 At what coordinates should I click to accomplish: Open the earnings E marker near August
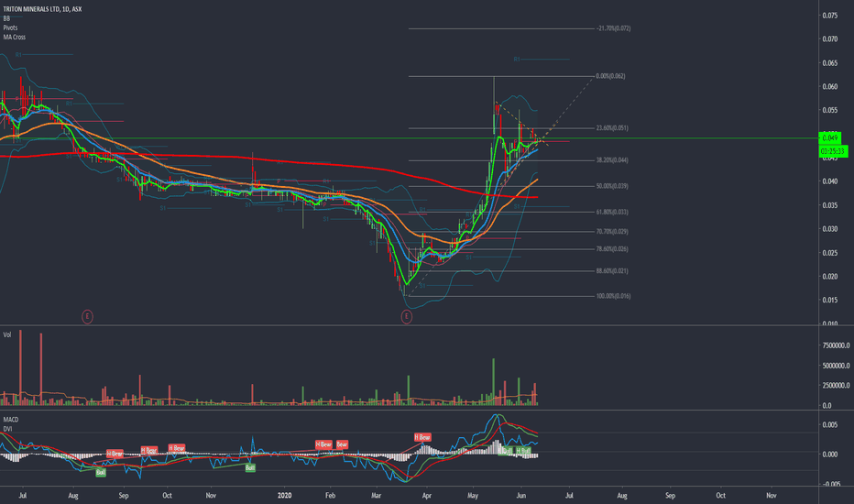[87, 316]
